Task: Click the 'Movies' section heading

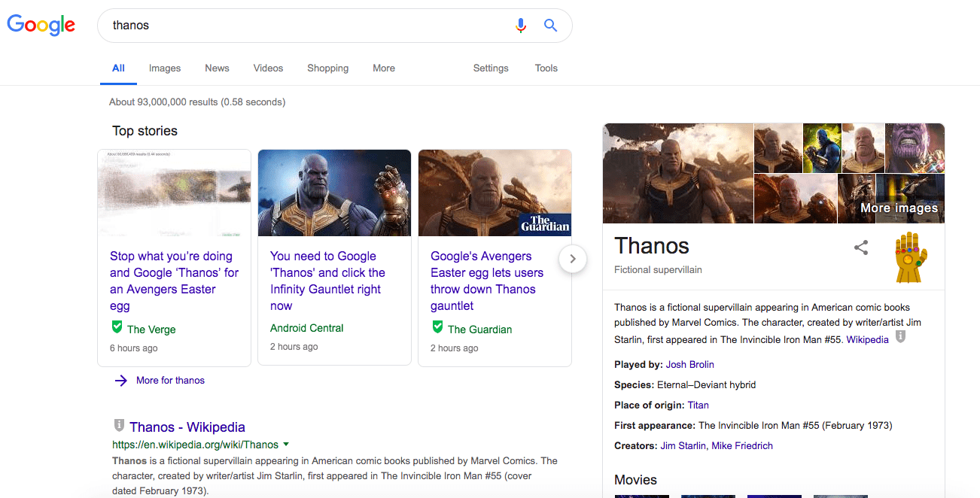Action: pos(635,480)
